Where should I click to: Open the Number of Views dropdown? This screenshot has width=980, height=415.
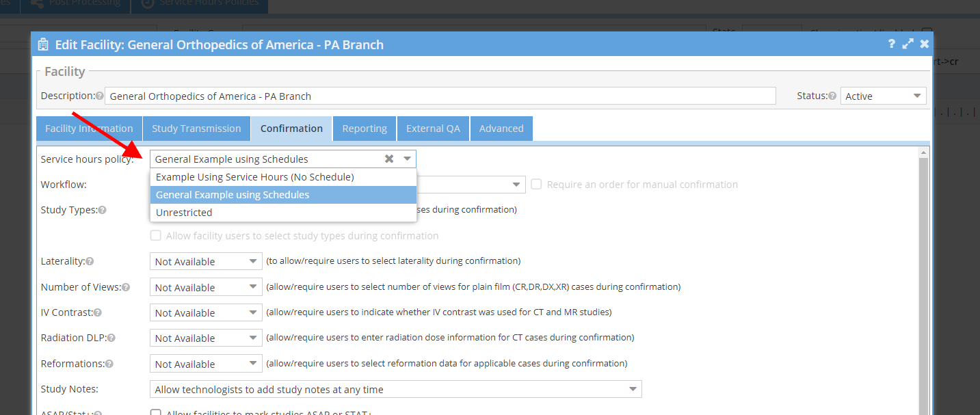(x=206, y=287)
